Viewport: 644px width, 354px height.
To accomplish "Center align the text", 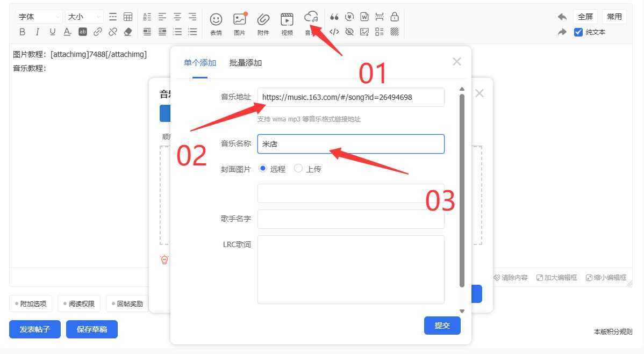I will pos(177,17).
